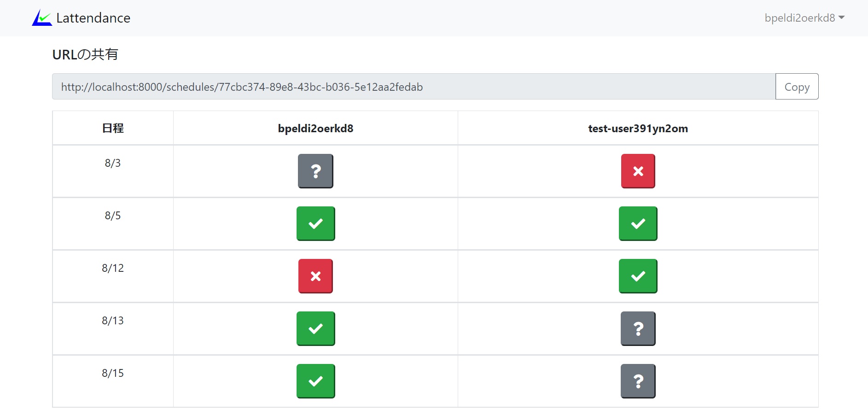Toggle bpeldi2oerkd8's red X for 8/12
868x416 pixels.
click(315, 276)
